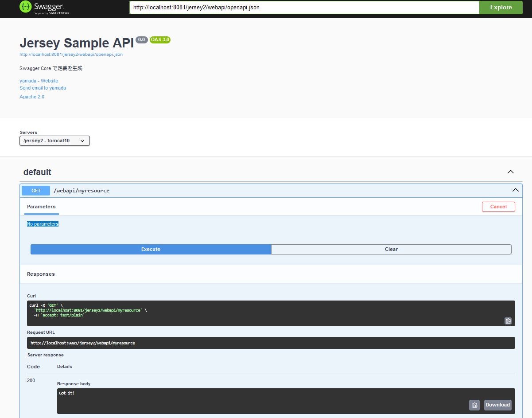The width and height of the screenshot is (532, 418).
Task: Click the Server response label
Action: click(x=46, y=355)
